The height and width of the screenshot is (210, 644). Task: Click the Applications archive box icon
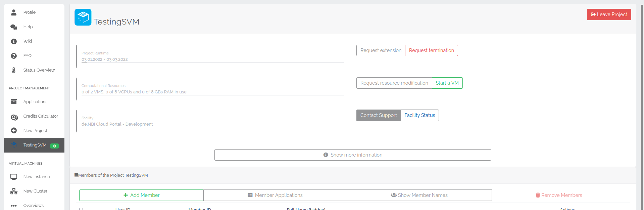point(14,101)
